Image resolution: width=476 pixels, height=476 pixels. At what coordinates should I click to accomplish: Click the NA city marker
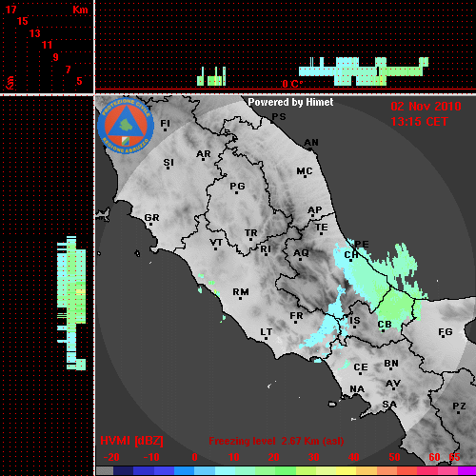(357, 389)
